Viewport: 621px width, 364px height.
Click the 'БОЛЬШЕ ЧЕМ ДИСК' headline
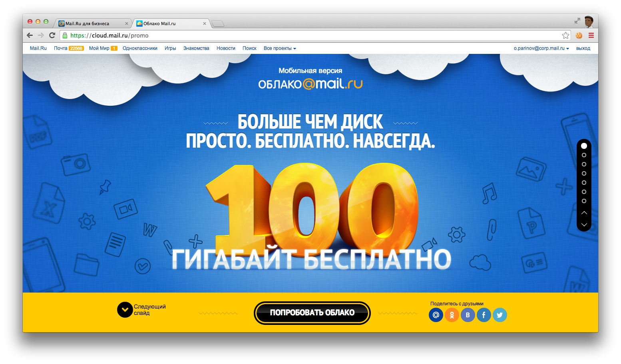pyautogui.click(x=310, y=122)
